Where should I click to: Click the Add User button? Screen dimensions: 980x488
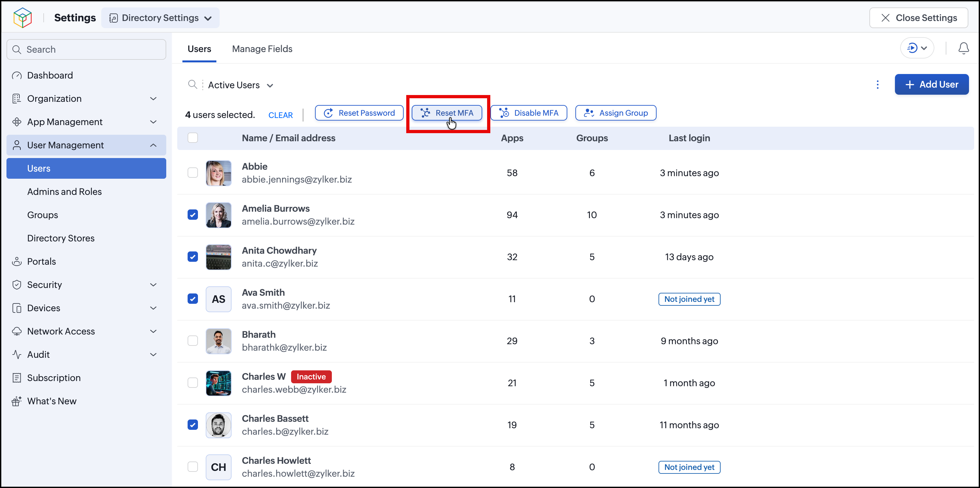click(931, 84)
